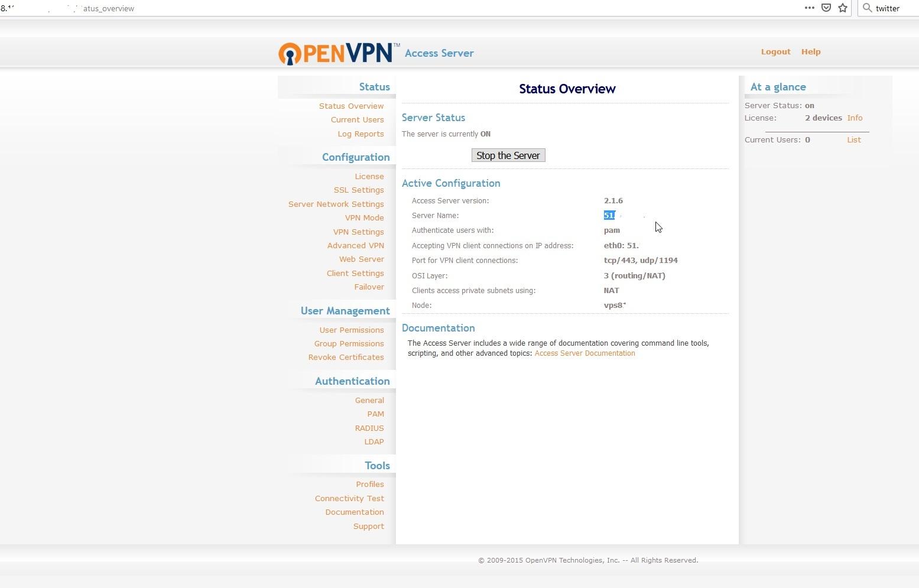Go to Group Permissions
The image size is (919, 588).
tap(349, 343)
